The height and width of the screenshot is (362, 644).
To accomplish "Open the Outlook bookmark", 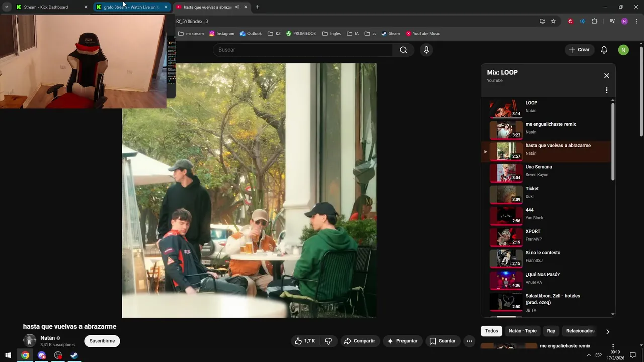I will coord(251,34).
